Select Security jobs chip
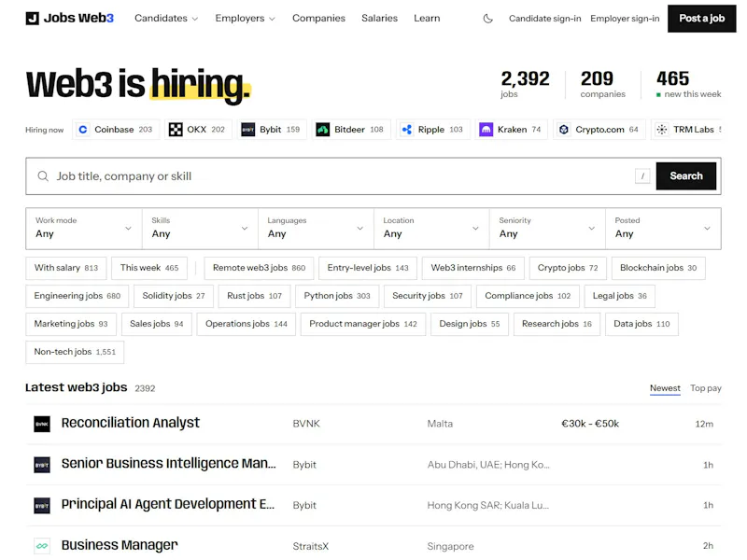747x560 pixels. click(428, 296)
